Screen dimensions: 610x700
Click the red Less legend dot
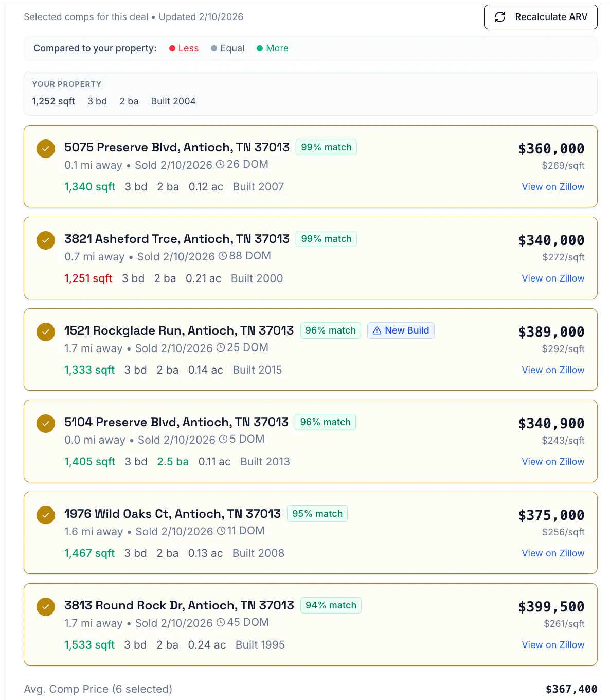(172, 48)
